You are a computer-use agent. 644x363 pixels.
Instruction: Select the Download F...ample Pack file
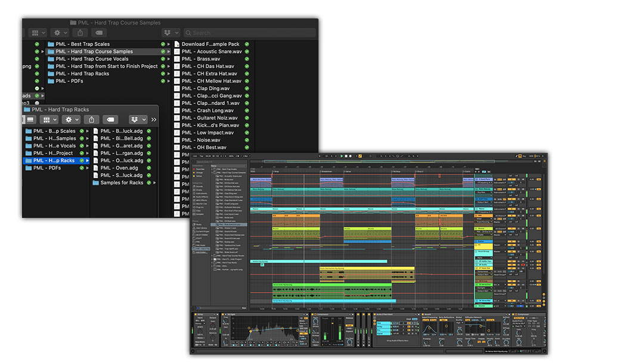[210, 44]
